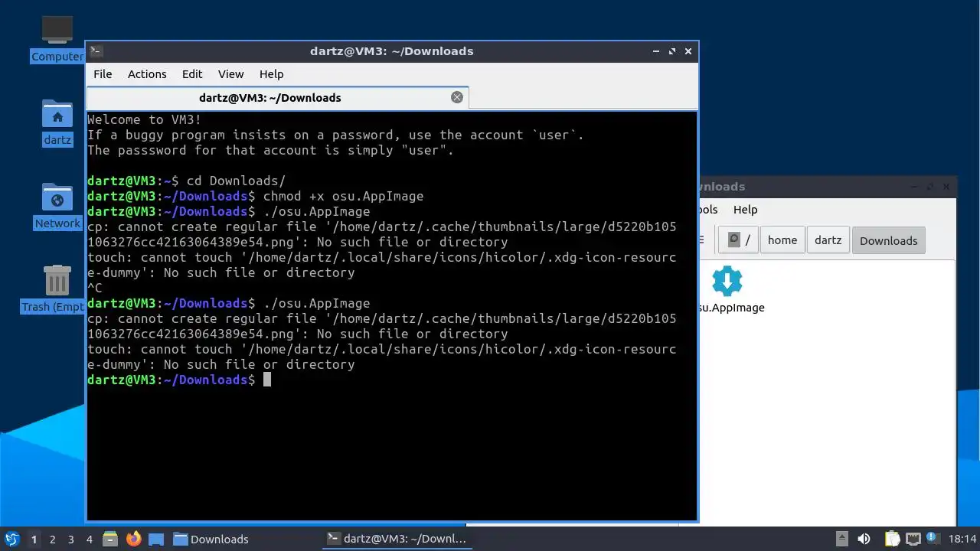Viewport: 980px width, 551px height.
Task: Click 'Downloads' path bar button
Action: tap(888, 240)
